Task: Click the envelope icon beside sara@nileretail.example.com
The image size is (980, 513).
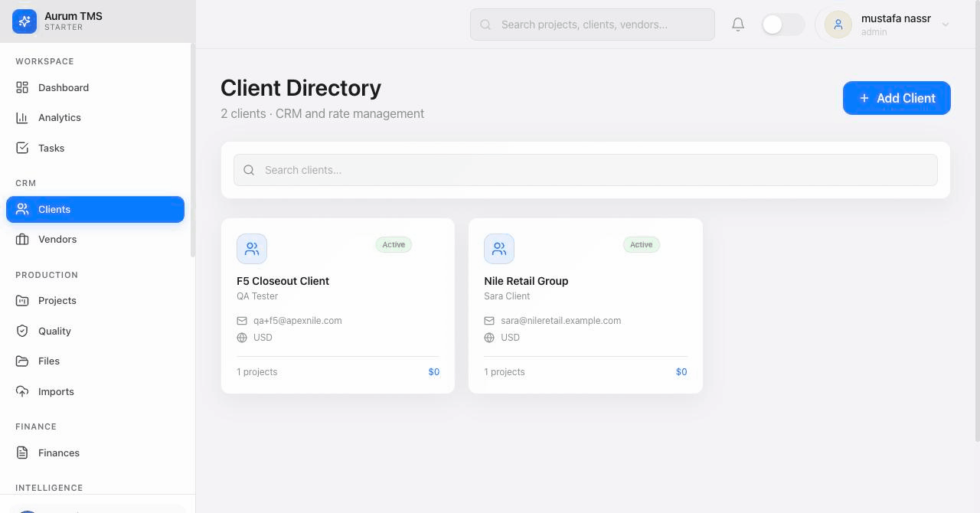Action: pos(489,321)
